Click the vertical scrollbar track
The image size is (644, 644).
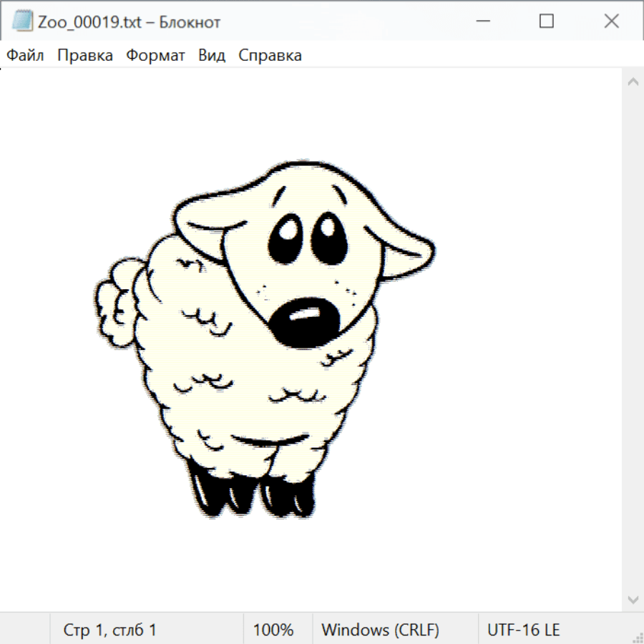click(633, 340)
